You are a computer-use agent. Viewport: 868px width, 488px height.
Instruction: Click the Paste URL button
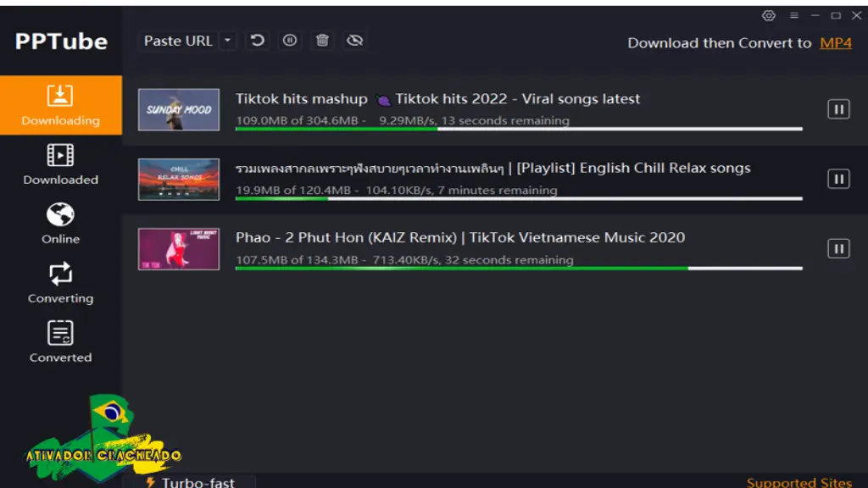click(178, 41)
